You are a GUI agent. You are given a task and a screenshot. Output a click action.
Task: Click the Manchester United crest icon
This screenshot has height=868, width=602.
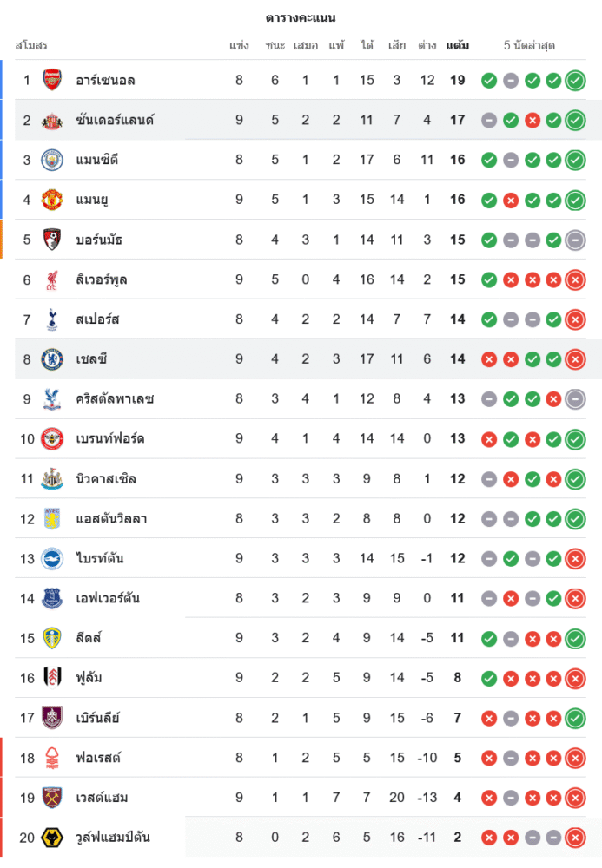point(52,200)
